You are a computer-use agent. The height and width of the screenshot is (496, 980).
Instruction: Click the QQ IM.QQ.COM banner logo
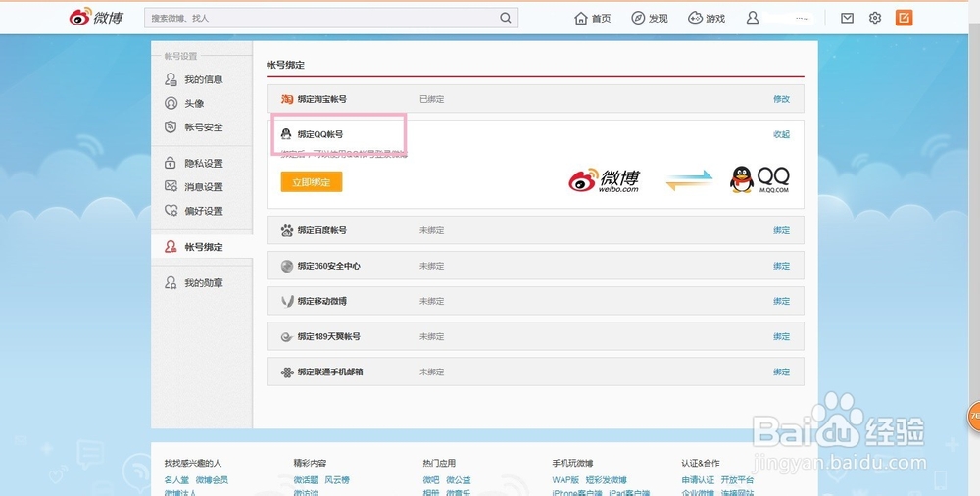pos(759,179)
